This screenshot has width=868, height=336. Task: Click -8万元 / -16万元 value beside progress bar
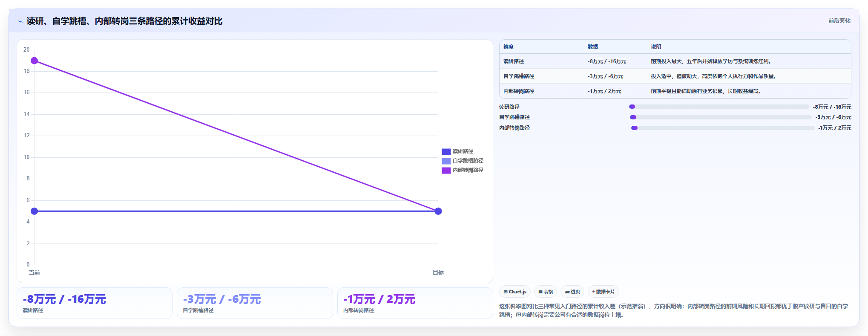pyautogui.click(x=832, y=107)
